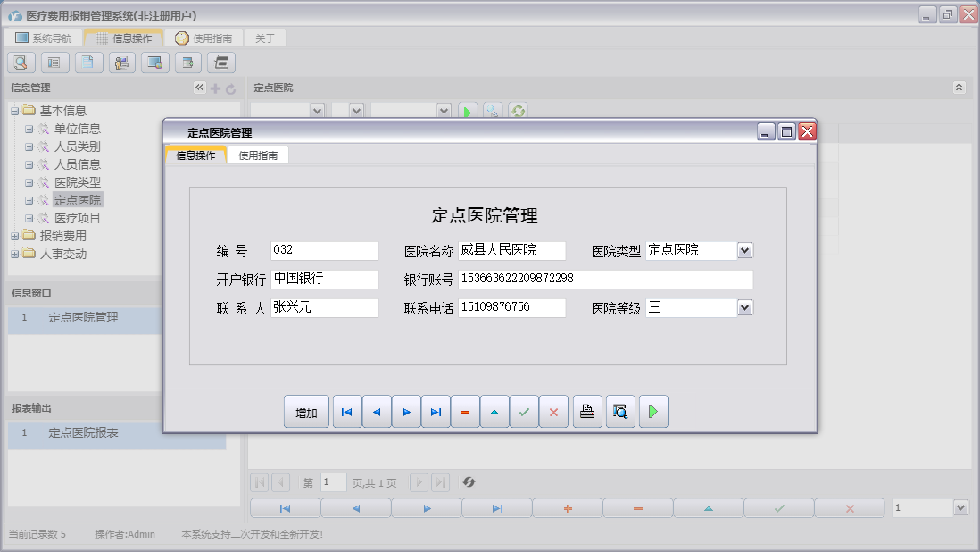Click the 增加 button

click(306, 411)
